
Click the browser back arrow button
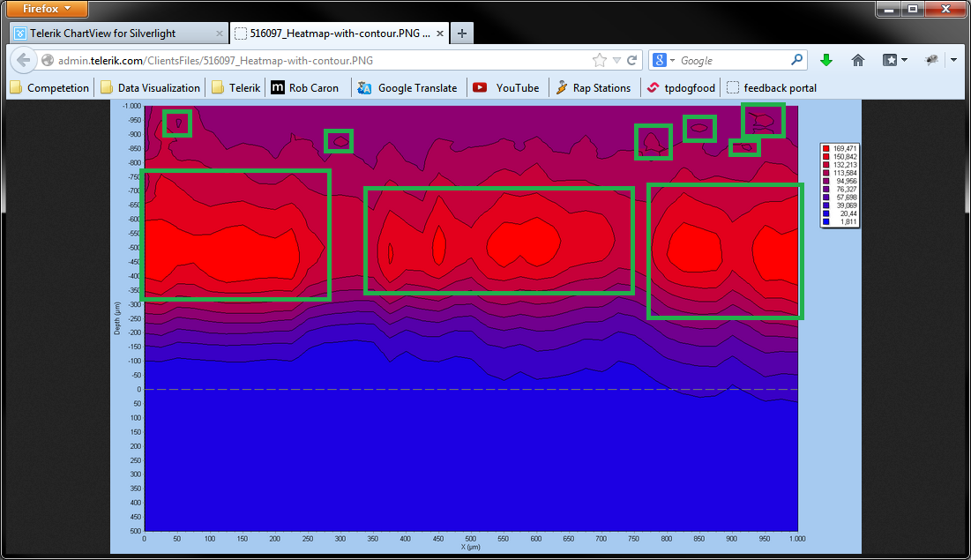click(24, 61)
